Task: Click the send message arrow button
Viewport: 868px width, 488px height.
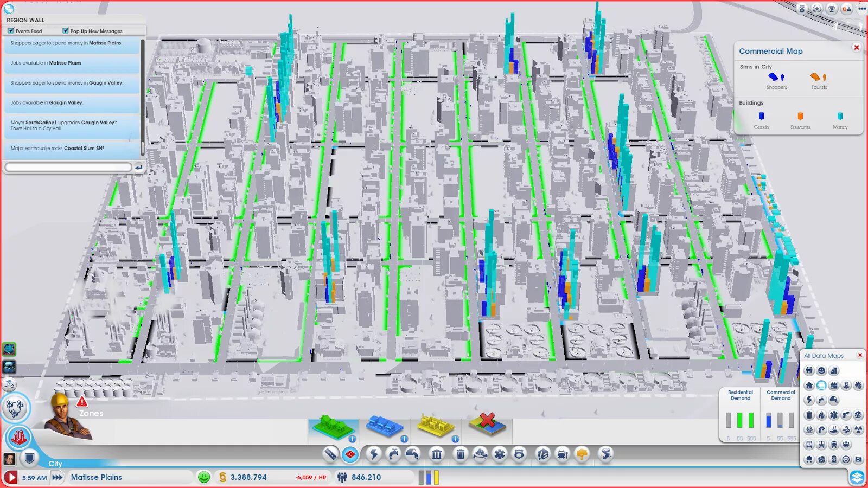Action: [x=139, y=168]
